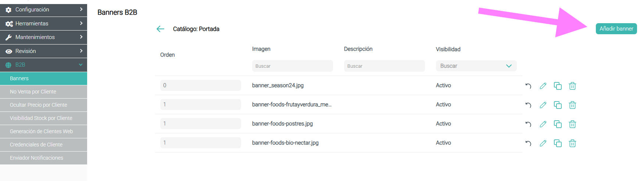Open the Visibilidad filter dropdown

pyautogui.click(x=476, y=66)
